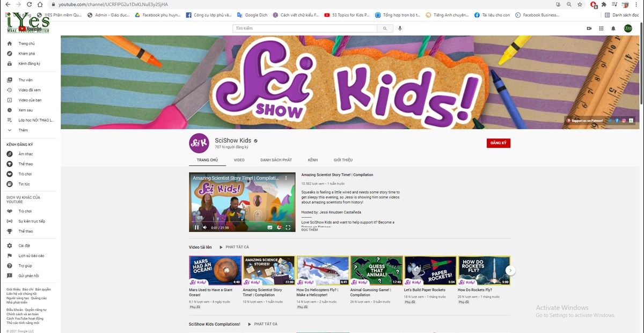
Task: Click the SciShow Kids channel avatar
Action: pos(199,143)
